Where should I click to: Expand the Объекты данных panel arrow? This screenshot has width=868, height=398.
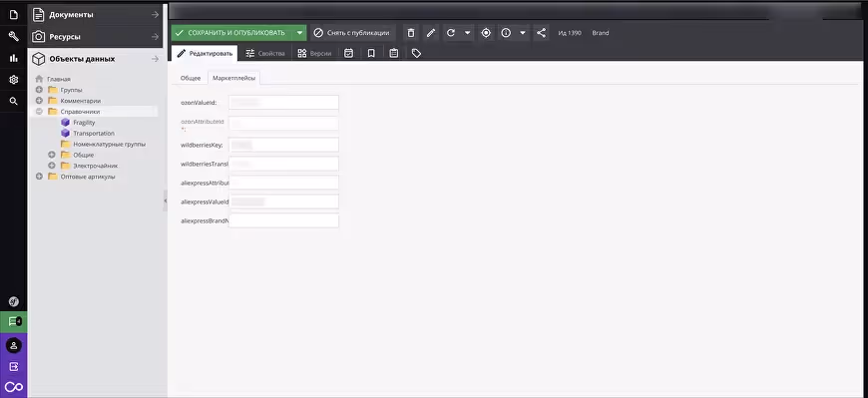point(155,59)
